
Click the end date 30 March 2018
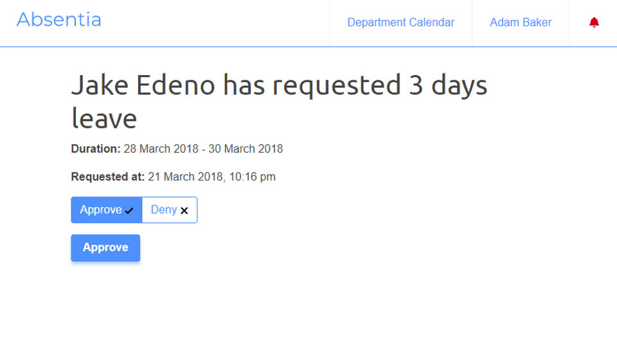246,148
